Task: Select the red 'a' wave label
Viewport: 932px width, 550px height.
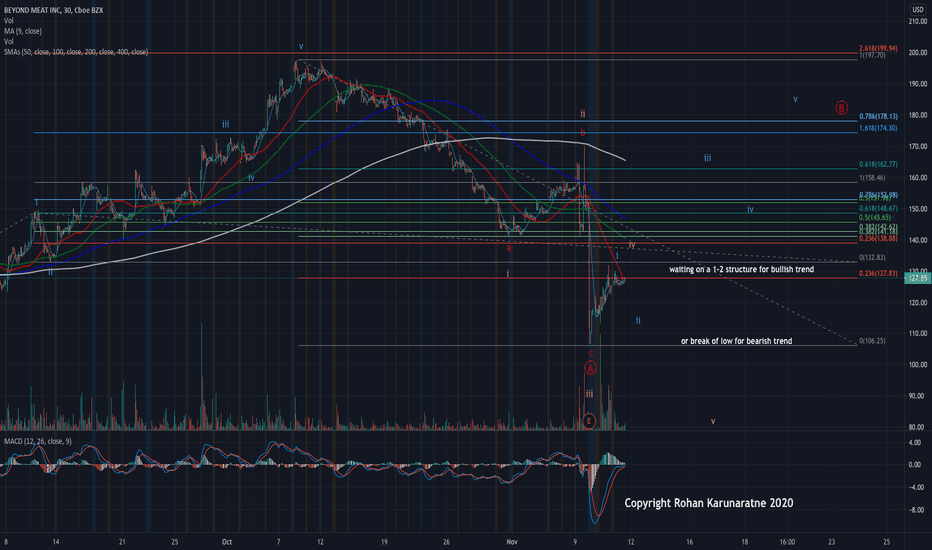Action: 509,249
